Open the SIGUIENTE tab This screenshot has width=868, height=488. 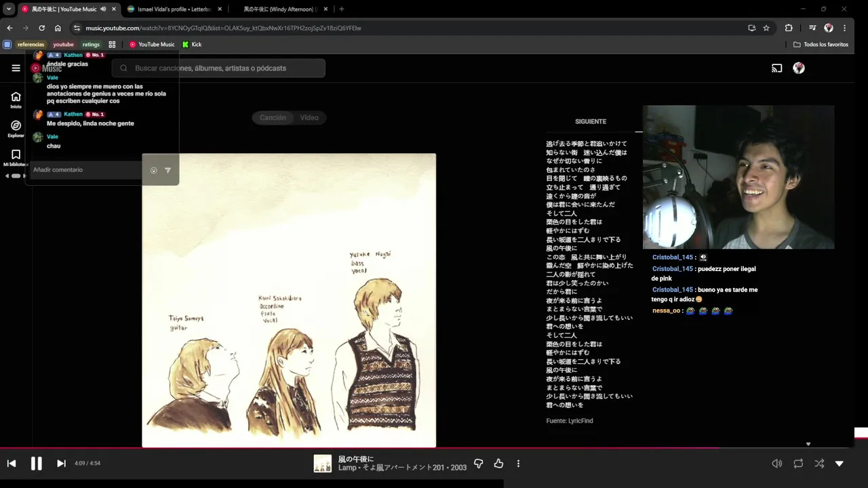(x=591, y=121)
